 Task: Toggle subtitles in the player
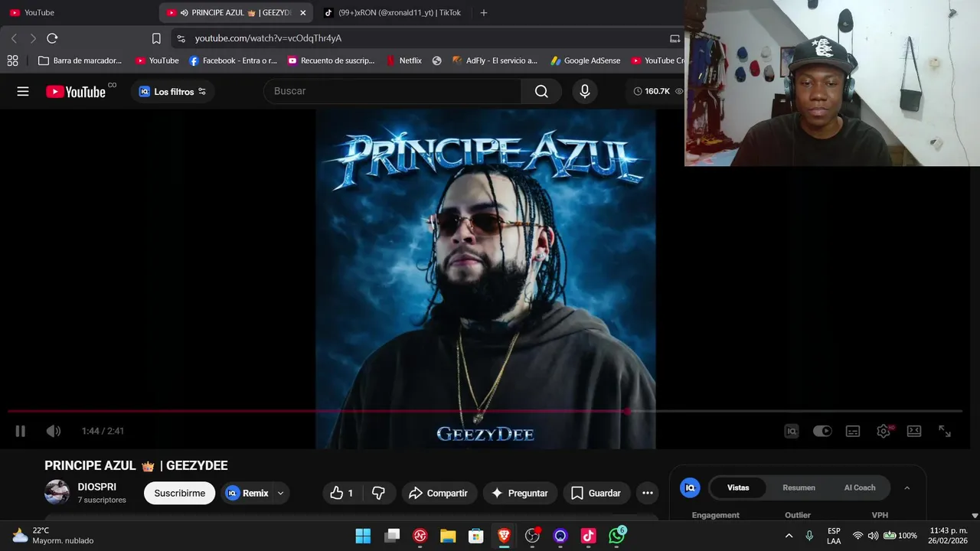(x=853, y=431)
